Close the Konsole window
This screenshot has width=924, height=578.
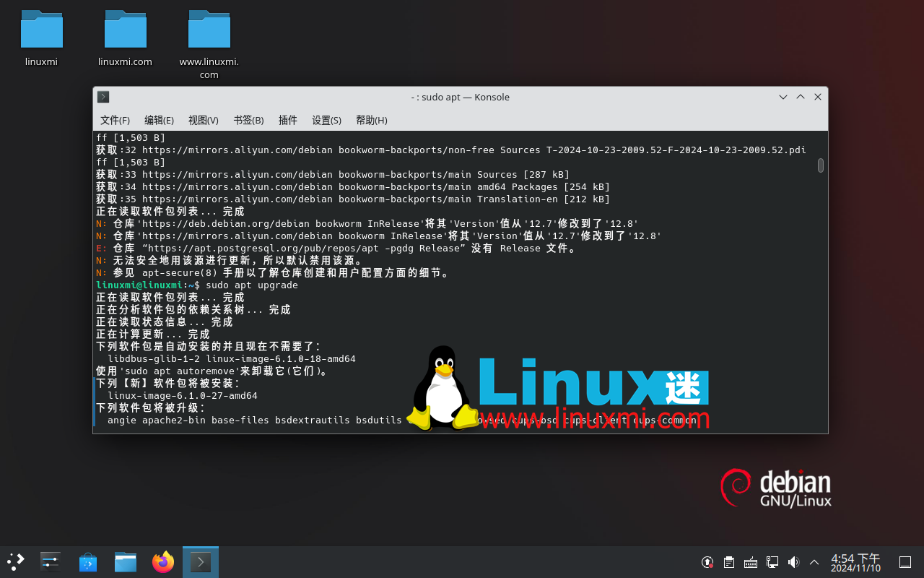pos(818,97)
